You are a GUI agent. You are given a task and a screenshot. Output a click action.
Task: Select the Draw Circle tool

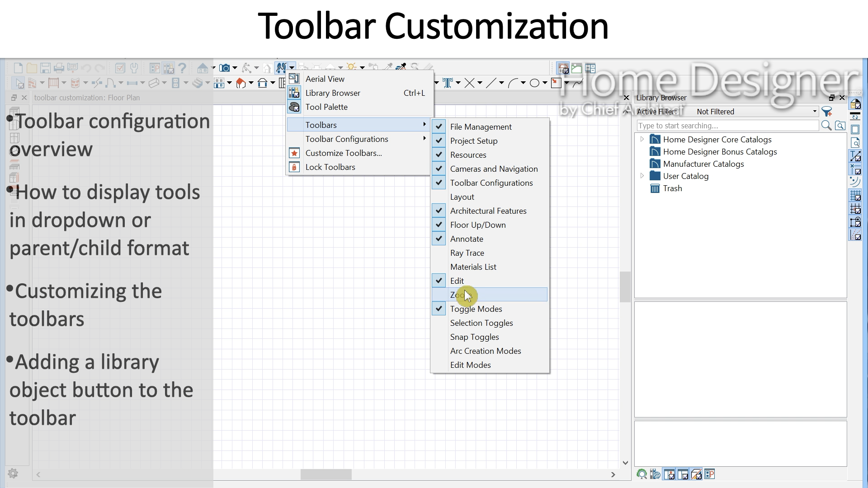pos(534,83)
